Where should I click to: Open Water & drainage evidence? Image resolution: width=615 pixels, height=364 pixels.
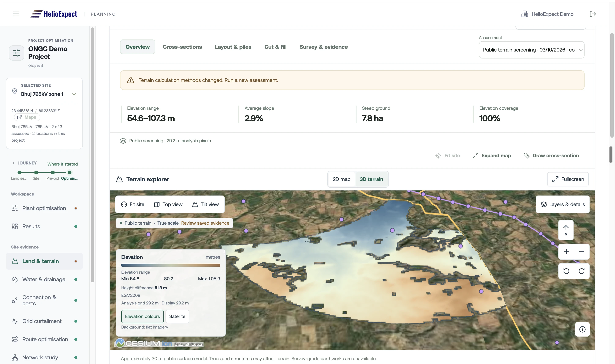(44, 279)
